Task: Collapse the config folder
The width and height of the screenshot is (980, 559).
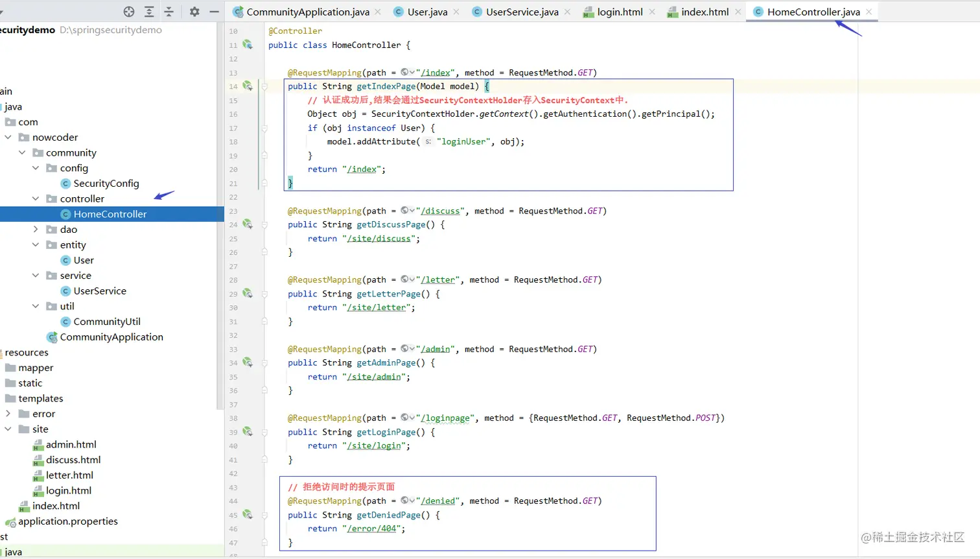Action: [x=36, y=168]
